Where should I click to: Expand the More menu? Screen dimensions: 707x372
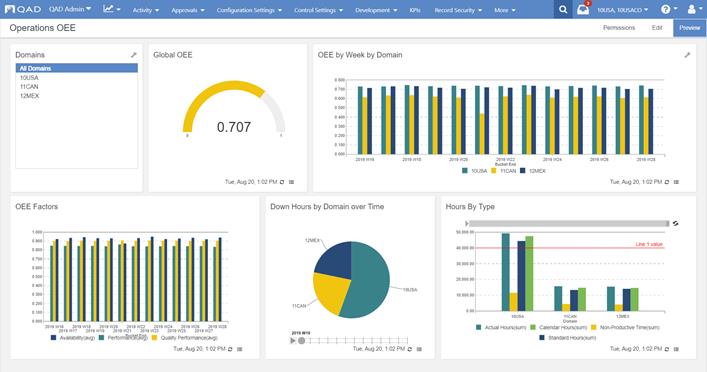tap(505, 10)
